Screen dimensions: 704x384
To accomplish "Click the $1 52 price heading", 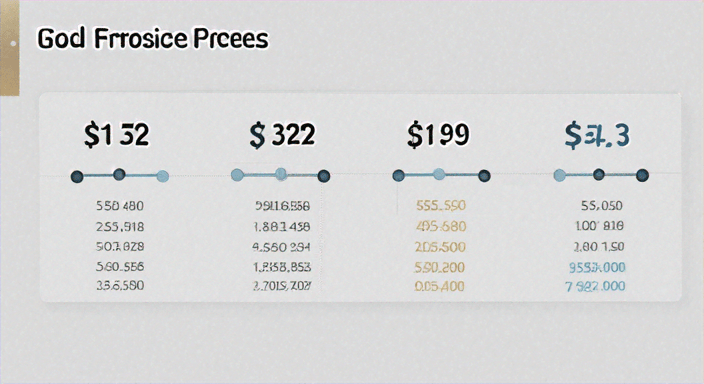I will click(x=116, y=135).
